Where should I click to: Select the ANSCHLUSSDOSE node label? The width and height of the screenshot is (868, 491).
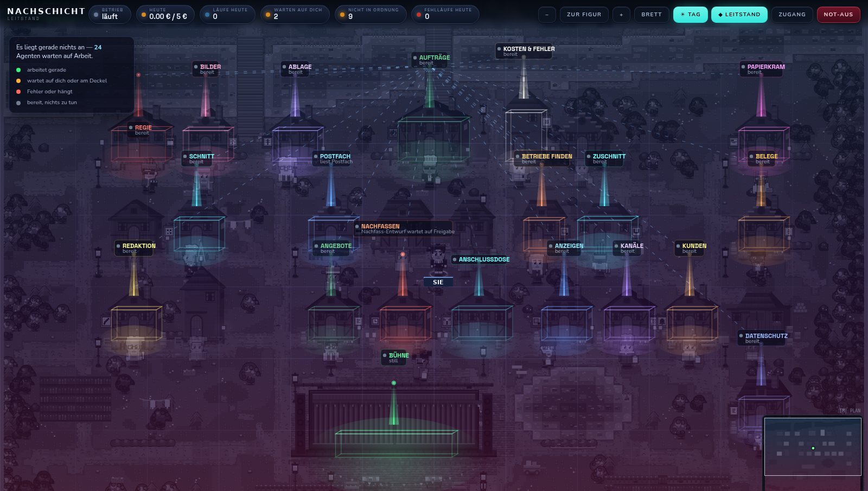click(x=481, y=259)
